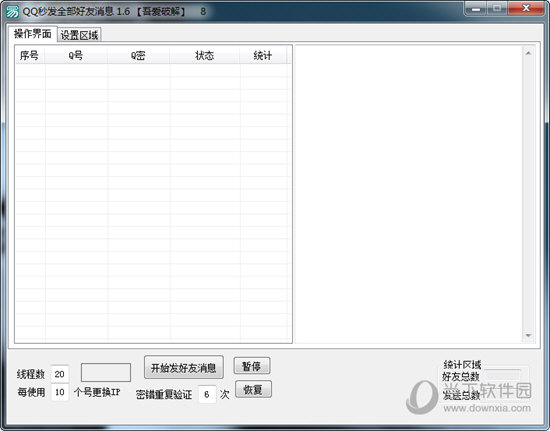550x431 pixels.
Task: Click the empty box next to 线程数
Action: pyautogui.click(x=106, y=372)
